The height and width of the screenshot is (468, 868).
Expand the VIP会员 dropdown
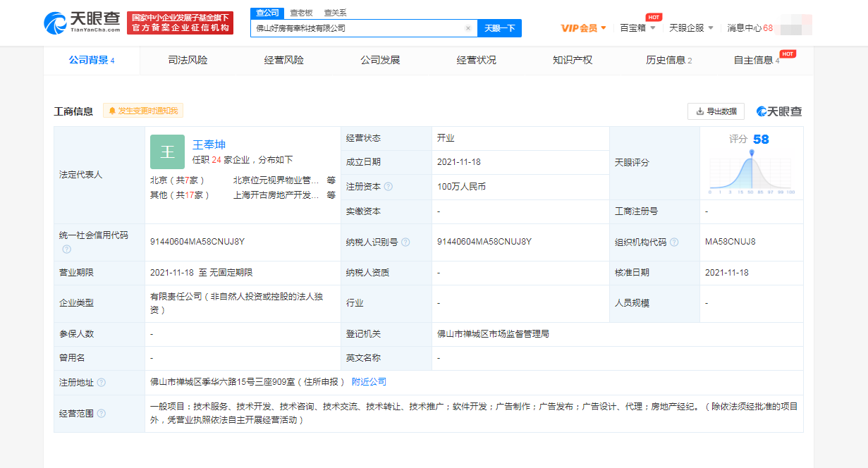point(583,28)
